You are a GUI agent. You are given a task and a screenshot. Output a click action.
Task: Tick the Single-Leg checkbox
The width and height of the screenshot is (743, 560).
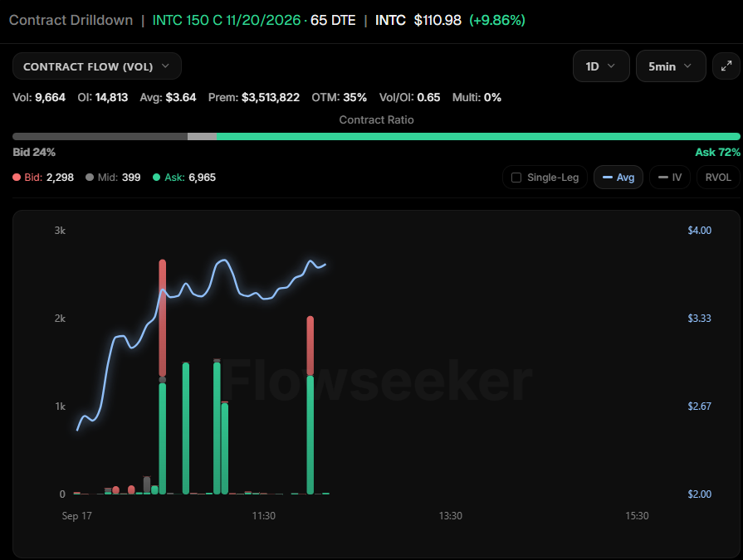pos(516,178)
